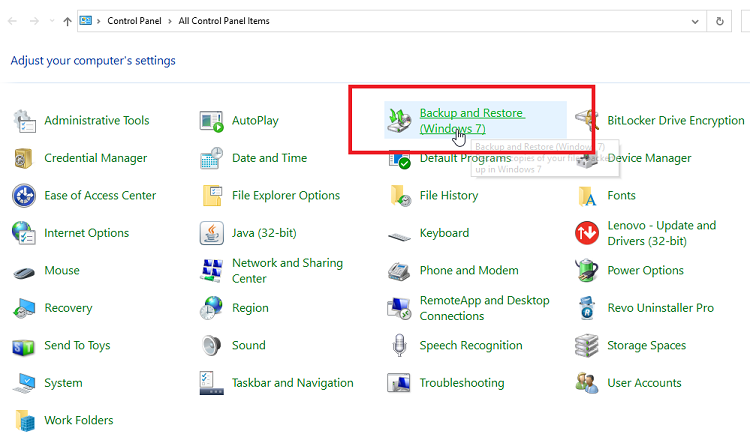Expand the chevron before Control Panel breadcrumb
This screenshot has width=750, height=437.
coord(99,22)
